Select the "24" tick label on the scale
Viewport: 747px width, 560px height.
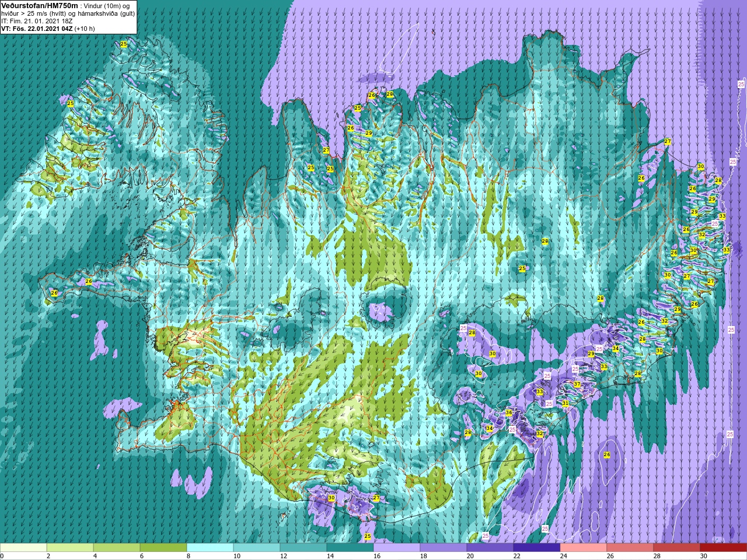coord(563,556)
